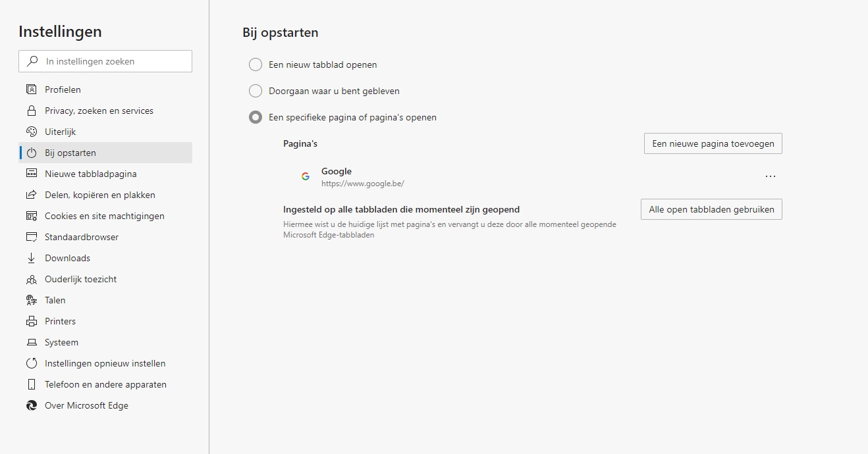Click 'Een nieuwe pagina toevoegen'

[713, 143]
